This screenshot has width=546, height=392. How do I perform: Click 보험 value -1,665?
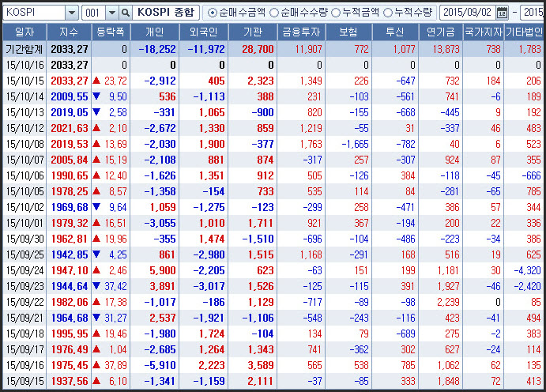click(356, 144)
